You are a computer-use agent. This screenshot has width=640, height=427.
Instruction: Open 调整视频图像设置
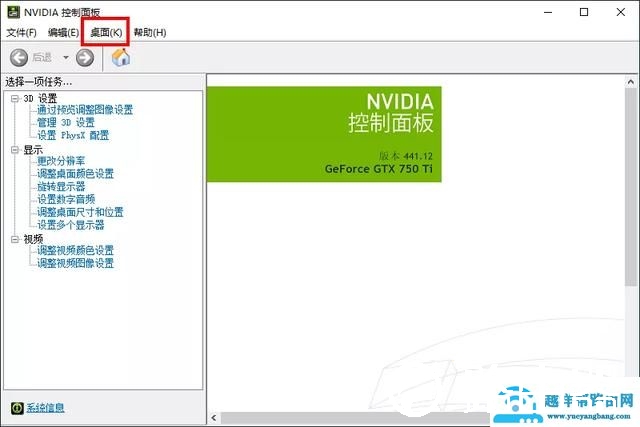point(76,263)
